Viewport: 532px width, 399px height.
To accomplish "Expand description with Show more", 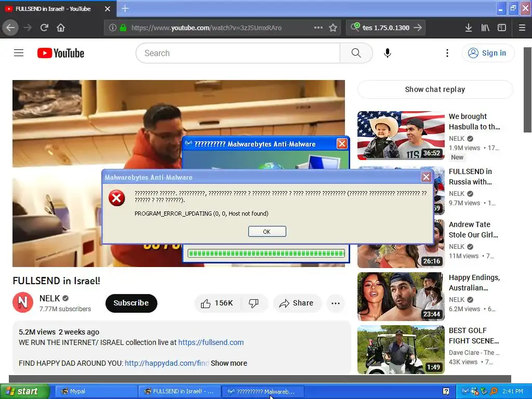I will tap(229, 363).
